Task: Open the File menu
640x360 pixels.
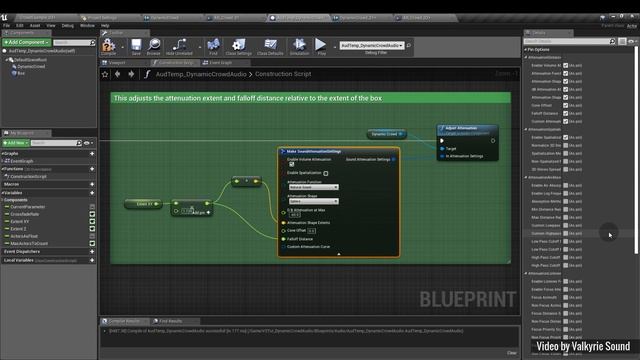Action: point(7,26)
